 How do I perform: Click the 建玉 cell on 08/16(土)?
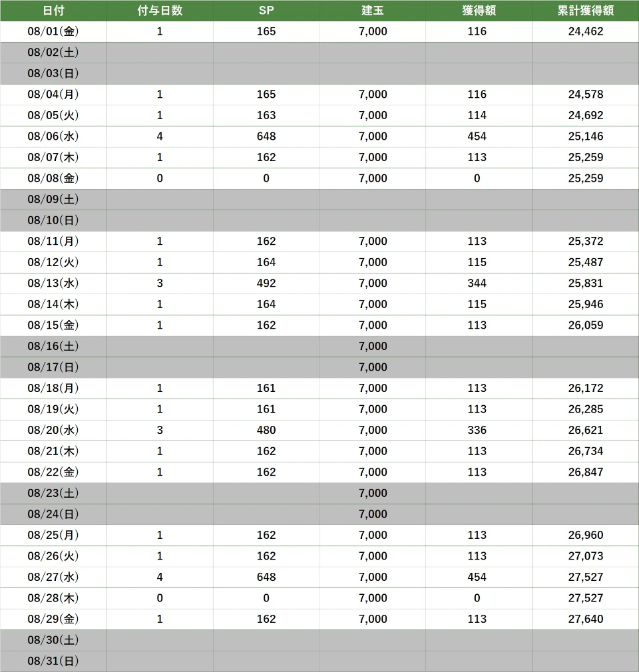point(373,346)
